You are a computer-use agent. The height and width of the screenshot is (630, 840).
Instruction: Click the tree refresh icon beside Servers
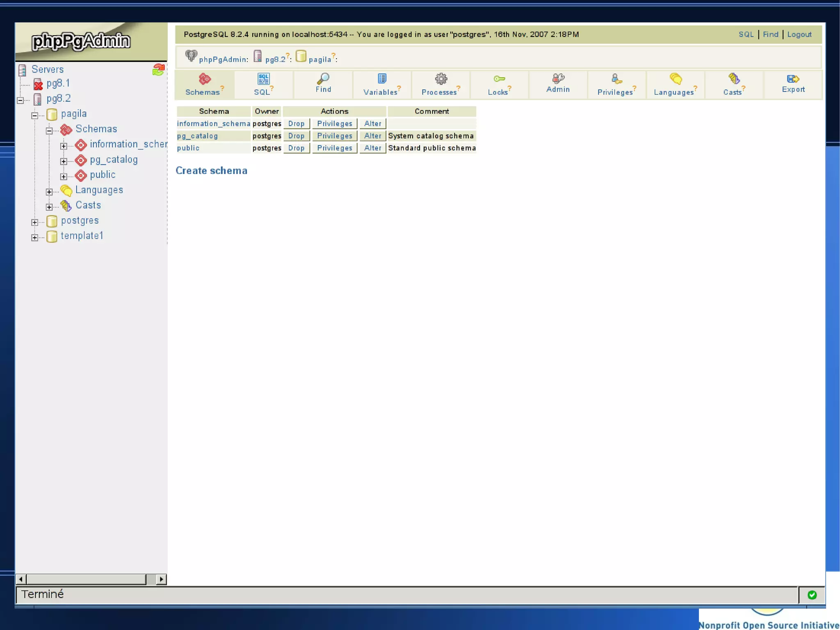(158, 69)
